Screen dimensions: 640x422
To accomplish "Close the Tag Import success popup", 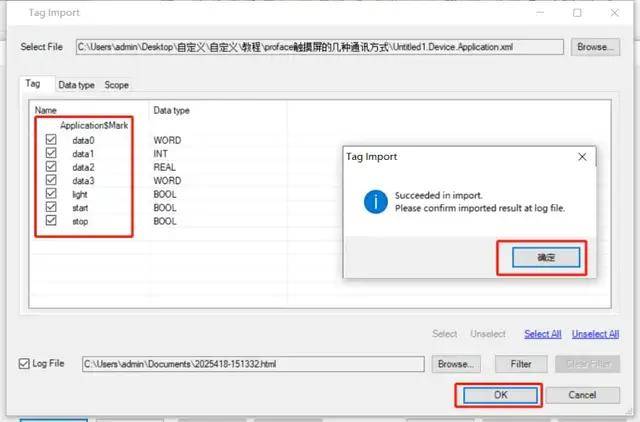I will point(582,157).
